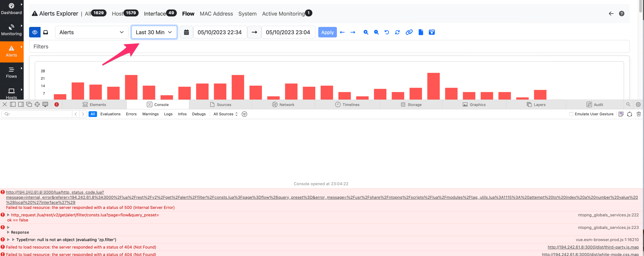
Task: Open the calendar date picker
Action: pos(186,32)
